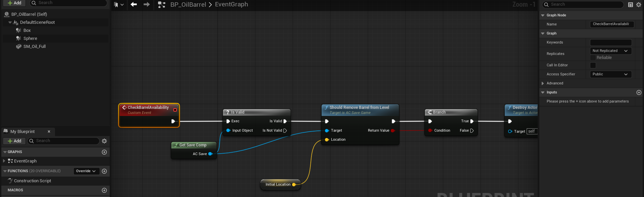644x197 pixels.
Task: Open the bookmarks dropdown in graph toolbar
Action: (119, 5)
